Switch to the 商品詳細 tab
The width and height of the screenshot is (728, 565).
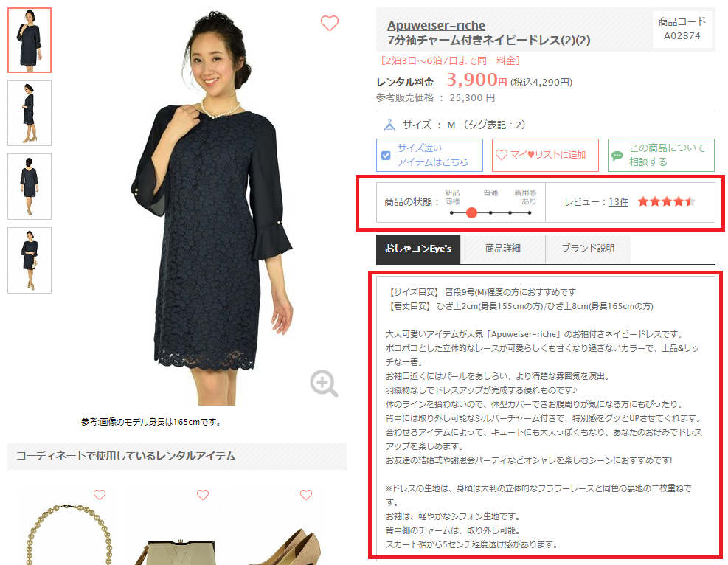pyautogui.click(x=503, y=249)
